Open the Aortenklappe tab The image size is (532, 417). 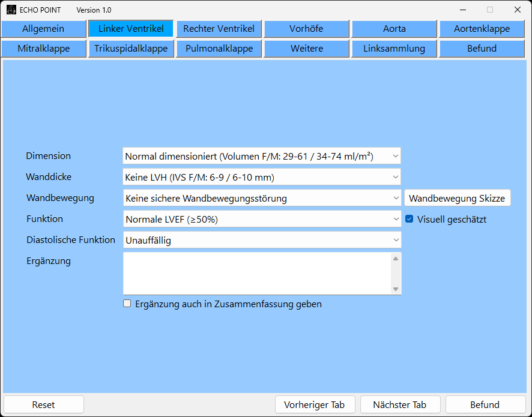point(482,29)
